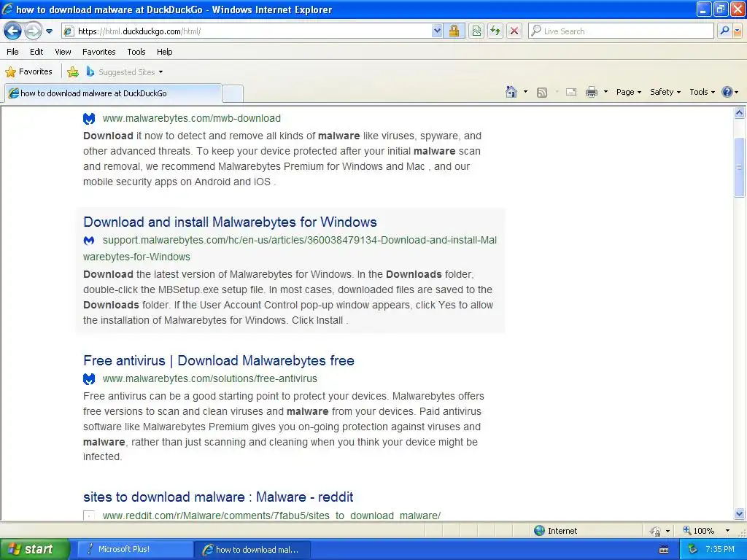This screenshot has width=747, height=560.
Task: Click the Internet Explorer taskbar button
Action: (252, 549)
